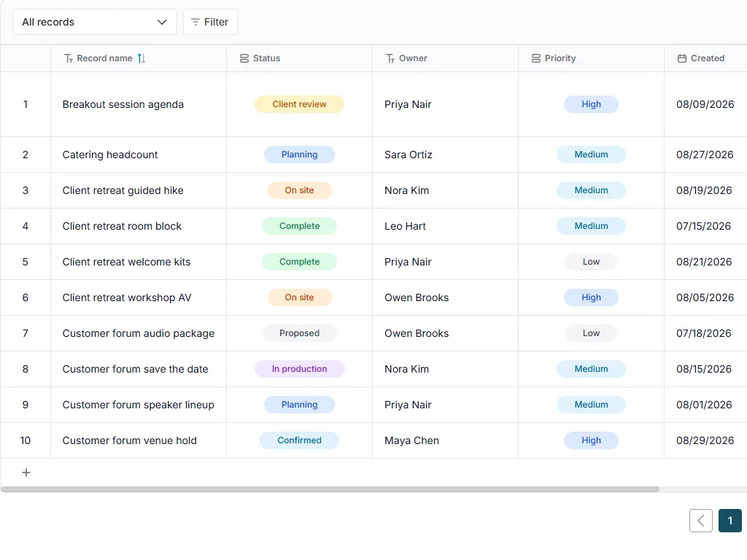747x560 pixels.
Task: Click Complete status for room block
Action: tap(299, 226)
